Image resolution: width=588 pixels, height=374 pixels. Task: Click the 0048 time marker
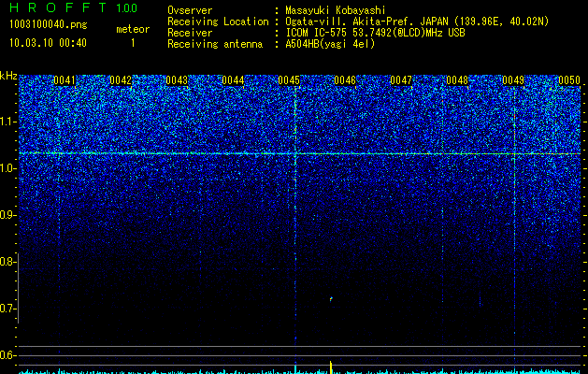457,80
